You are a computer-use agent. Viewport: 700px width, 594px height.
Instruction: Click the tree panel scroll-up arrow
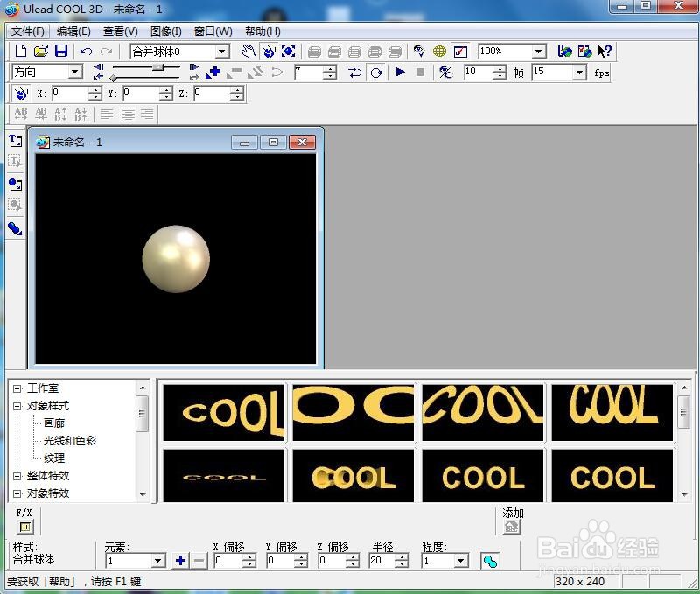click(x=143, y=388)
